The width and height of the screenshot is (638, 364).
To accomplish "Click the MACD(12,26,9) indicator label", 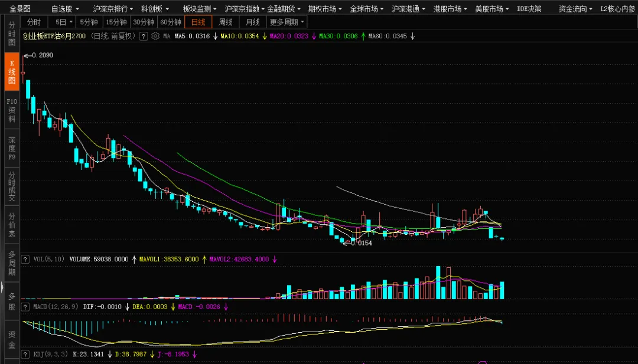I will tap(56, 307).
